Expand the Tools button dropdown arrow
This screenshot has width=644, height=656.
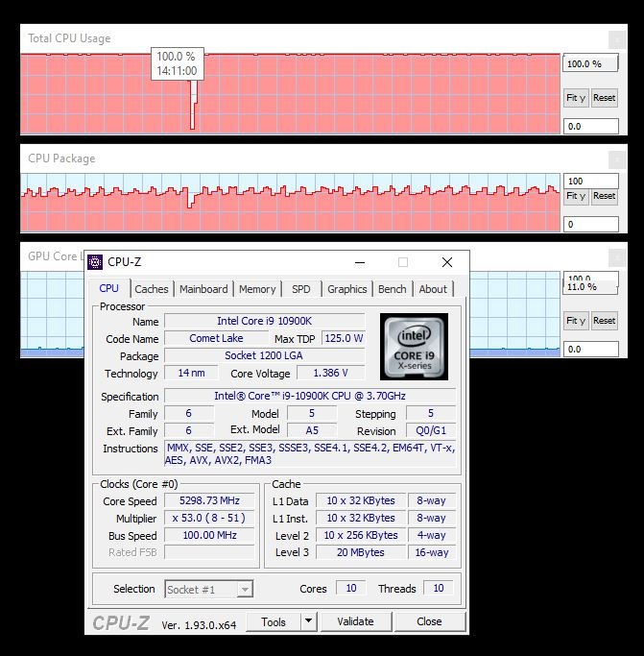(308, 621)
